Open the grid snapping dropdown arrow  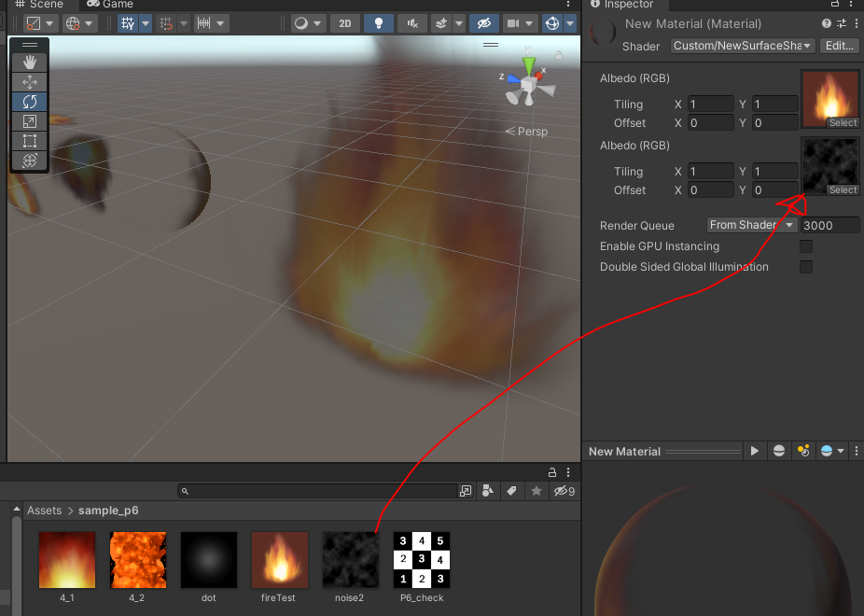coord(184,23)
